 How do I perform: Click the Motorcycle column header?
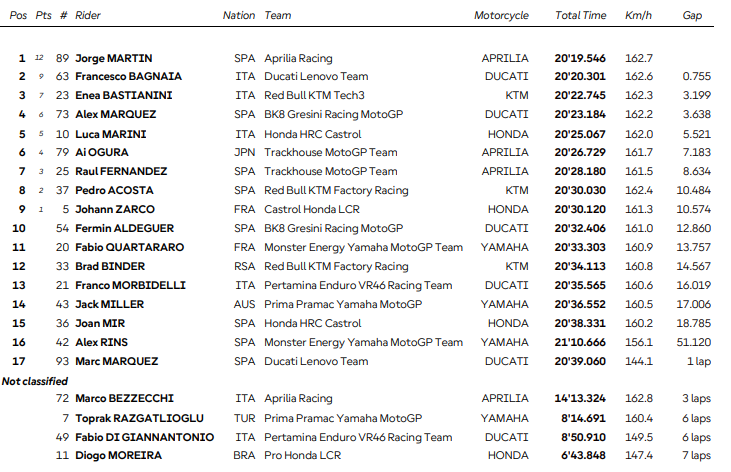pyautogui.click(x=501, y=17)
